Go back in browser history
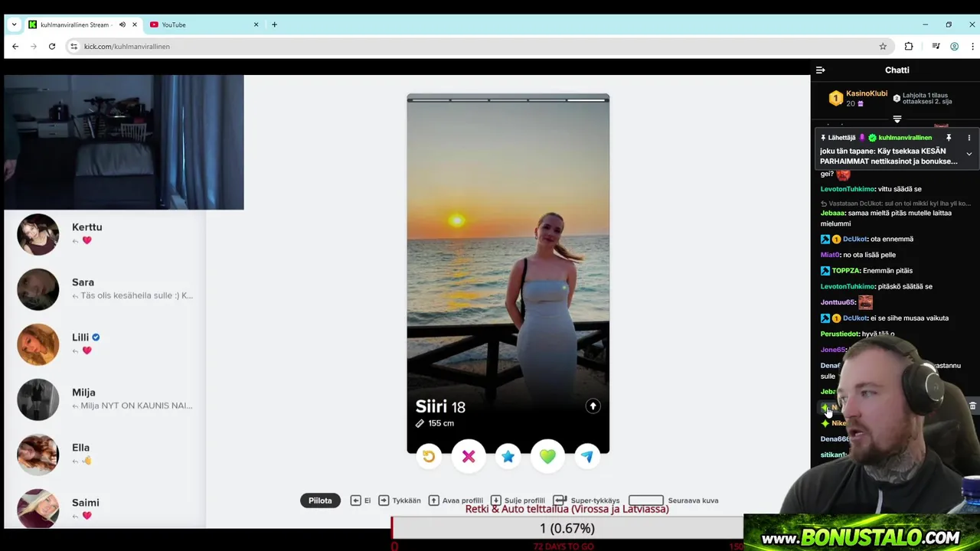The image size is (980, 551). 15,46
